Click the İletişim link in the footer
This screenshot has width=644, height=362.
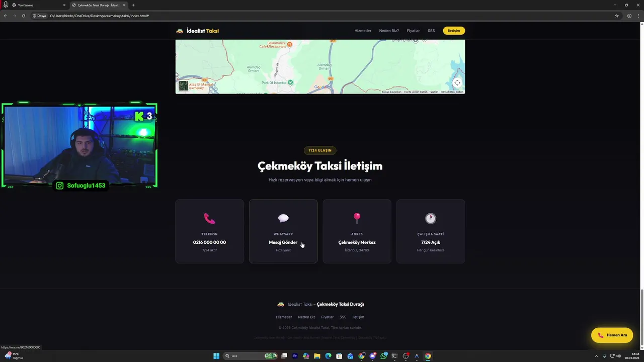(x=358, y=317)
